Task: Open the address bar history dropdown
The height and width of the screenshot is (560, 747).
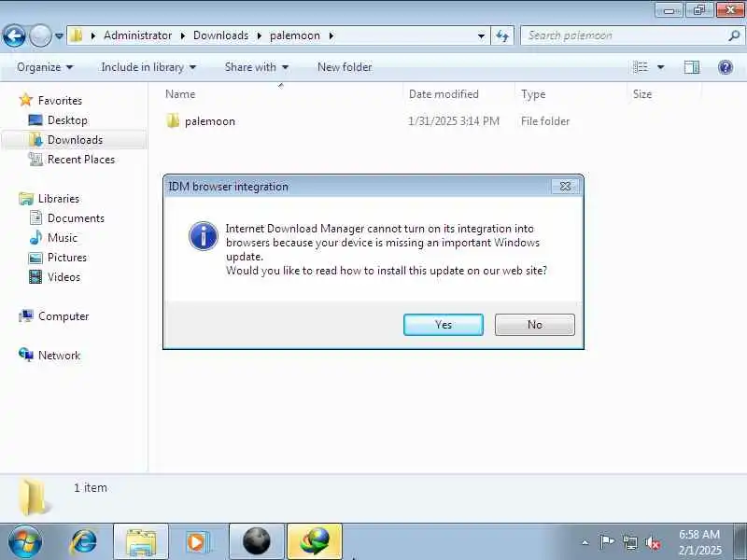Action: point(481,35)
